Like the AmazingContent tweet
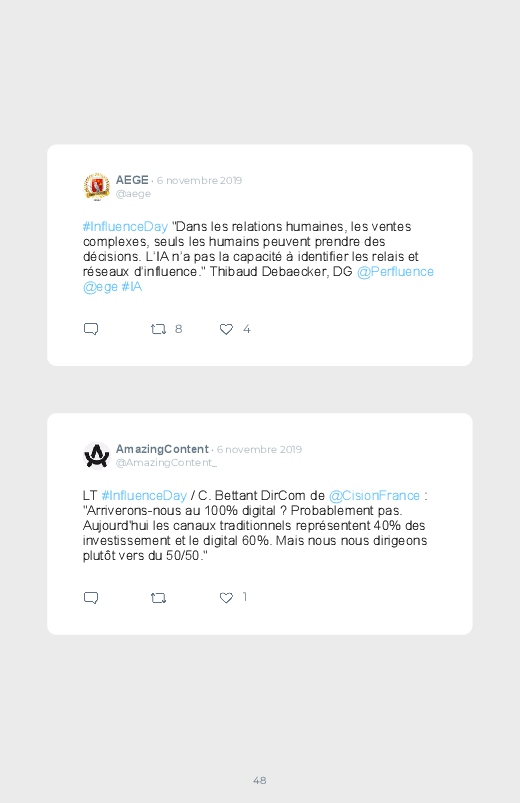This screenshot has height=803, width=520. click(x=226, y=598)
